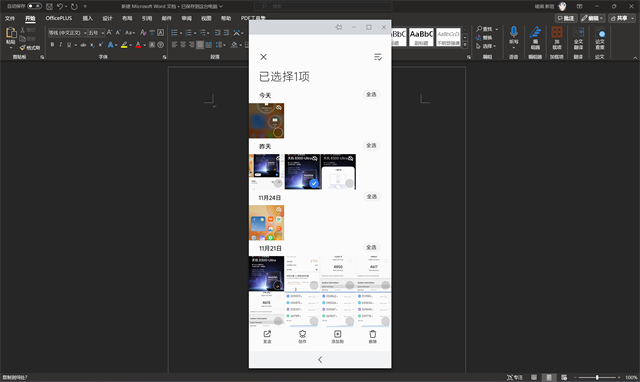This screenshot has width=640, height=382.
Task: Open Word font size dropdown
Action: (x=103, y=32)
